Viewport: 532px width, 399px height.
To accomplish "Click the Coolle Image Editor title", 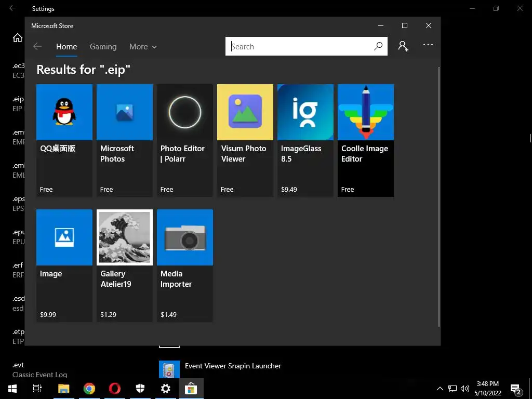I will pos(365,154).
